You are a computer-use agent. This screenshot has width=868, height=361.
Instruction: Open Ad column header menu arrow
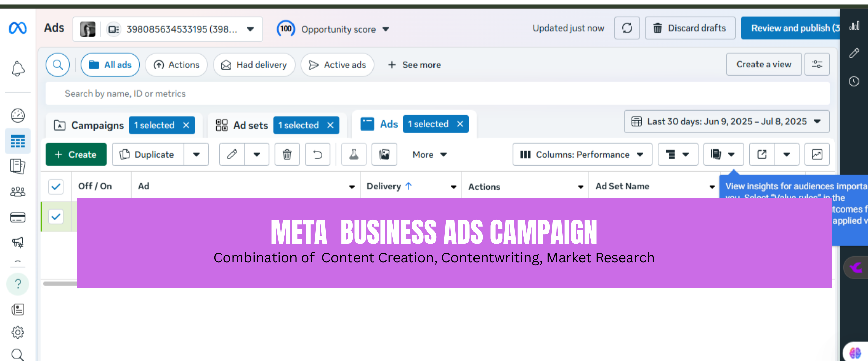point(352,187)
